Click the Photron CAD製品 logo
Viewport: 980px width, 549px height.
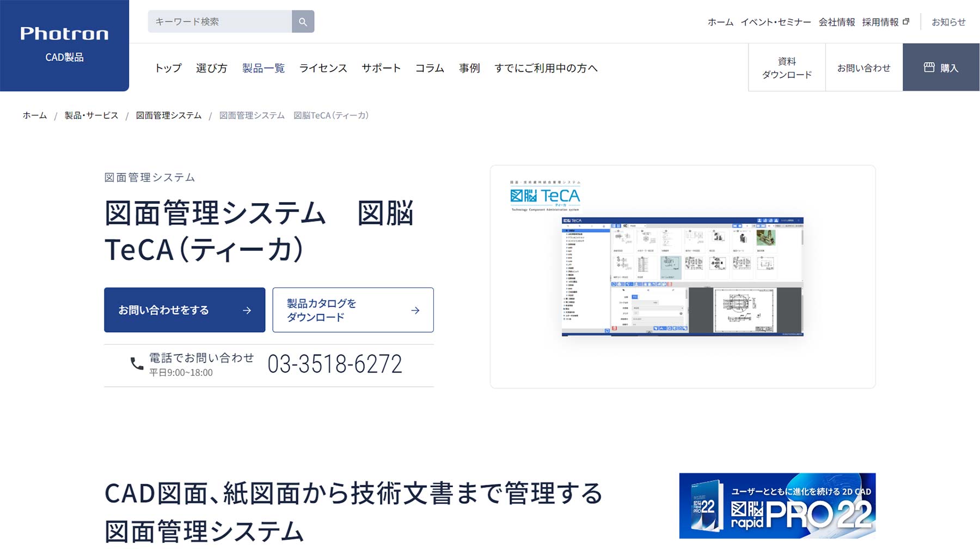(x=64, y=45)
